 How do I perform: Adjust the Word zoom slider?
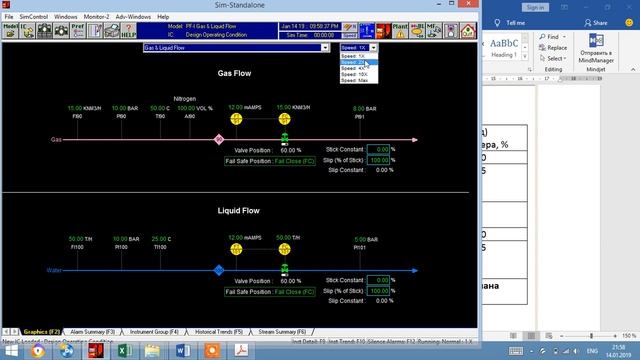pyautogui.click(x=591, y=336)
